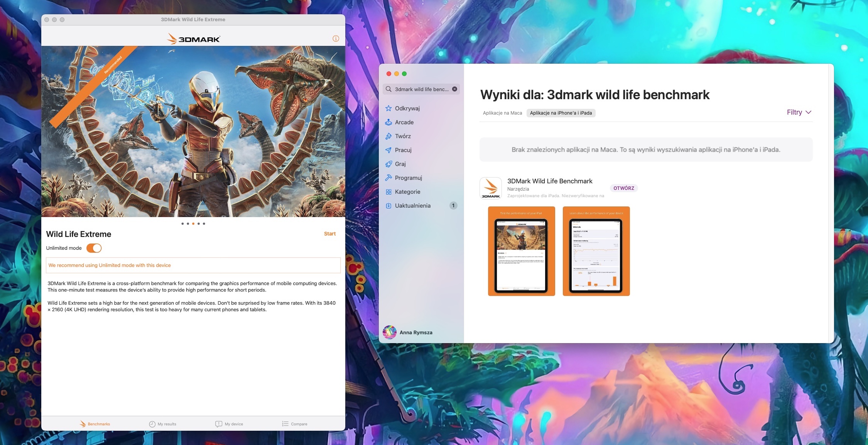The width and height of the screenshot is (868, 445).
Task: Select the first carousel page dot
Action: coord(182,224)
